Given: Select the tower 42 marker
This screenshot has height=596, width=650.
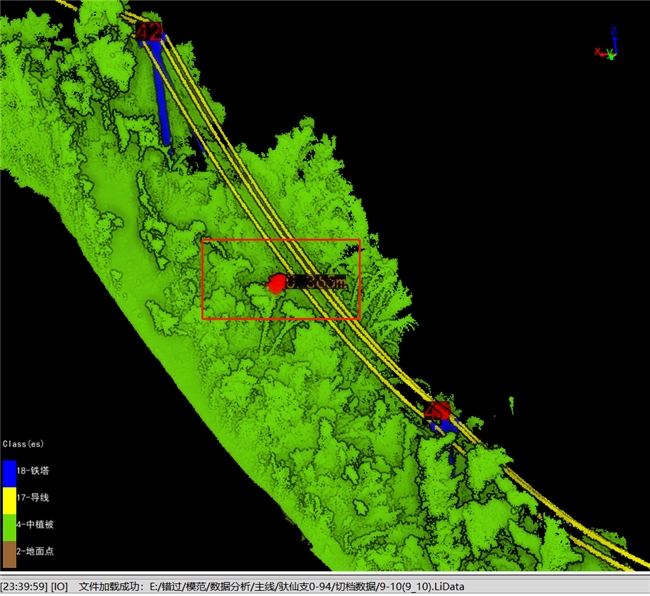Looking at the screenshot, I should (149, 32).
